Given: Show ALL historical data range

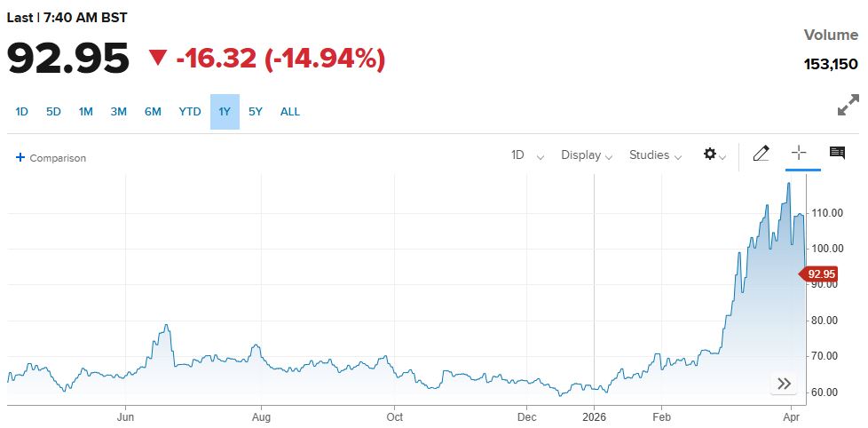Looking at the screenshot, I should [290, 112].
